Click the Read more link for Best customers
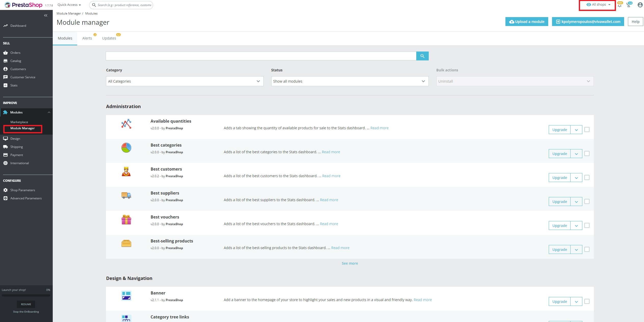Screen dimensions: 644x322 (331, 176)
